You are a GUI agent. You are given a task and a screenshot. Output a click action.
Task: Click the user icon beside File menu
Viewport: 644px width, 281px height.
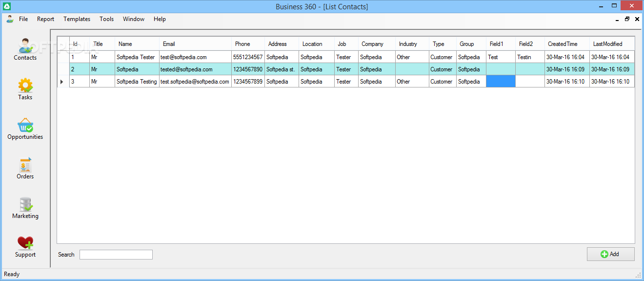coord(10,19)
